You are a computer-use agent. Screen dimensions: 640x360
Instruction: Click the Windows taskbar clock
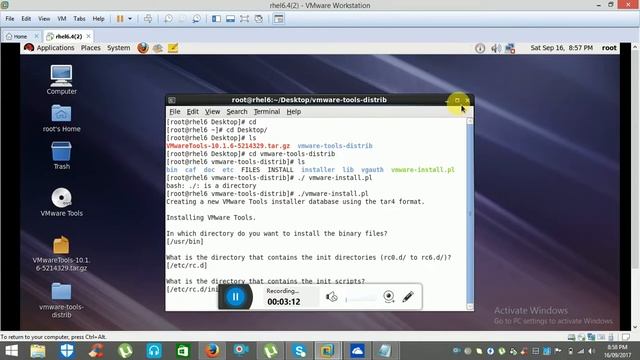click(616, 351)
